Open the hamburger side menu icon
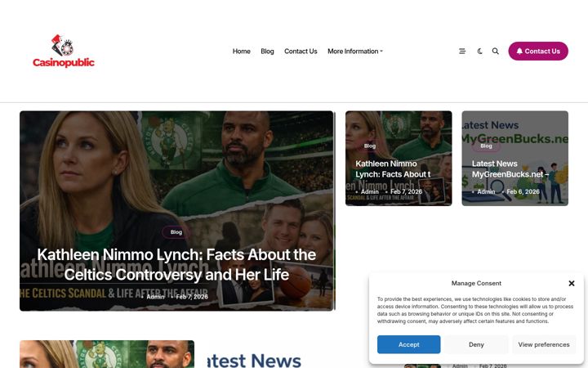This screenshot has height=368, width=588. click(462, 51)
